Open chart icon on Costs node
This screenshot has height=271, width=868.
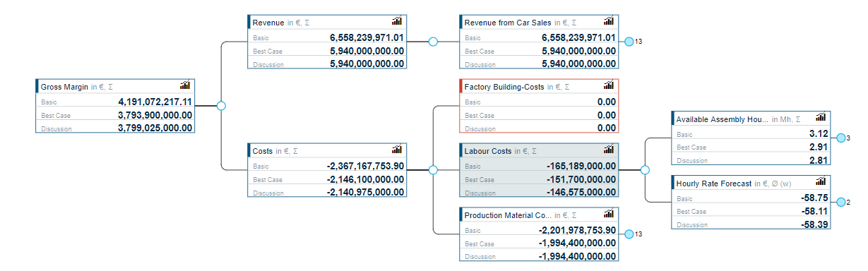coord(397,150)
